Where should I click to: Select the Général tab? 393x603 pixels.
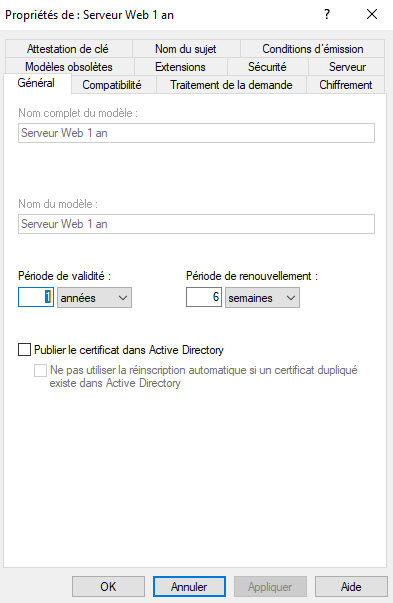tap(37, 83)
